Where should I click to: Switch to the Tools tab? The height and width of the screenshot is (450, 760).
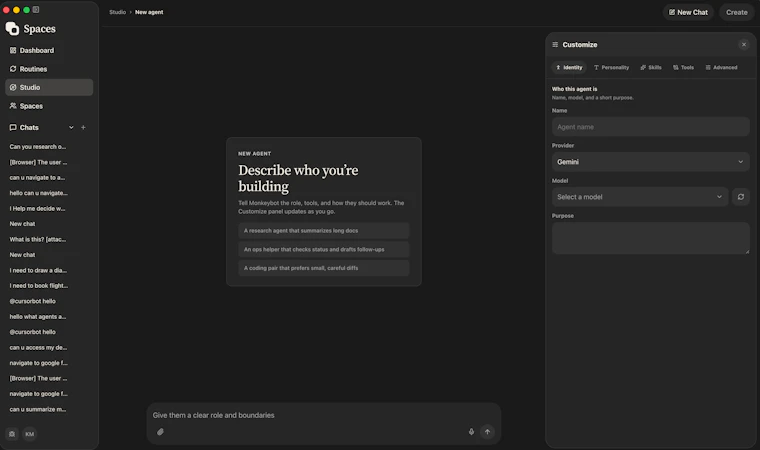point(683,67)
